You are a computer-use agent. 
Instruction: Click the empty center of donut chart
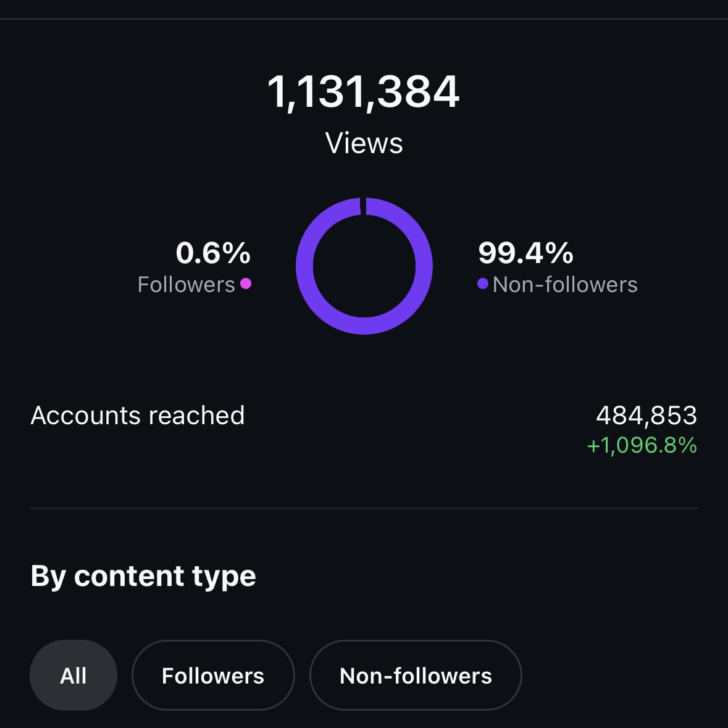[364, 266]
